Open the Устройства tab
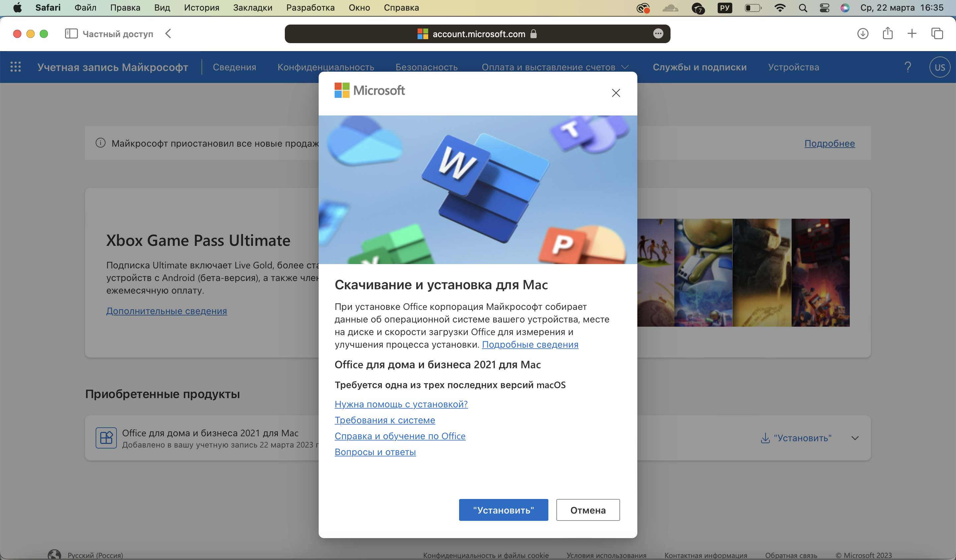The image size is (956, 560). (x=794, y=67)
